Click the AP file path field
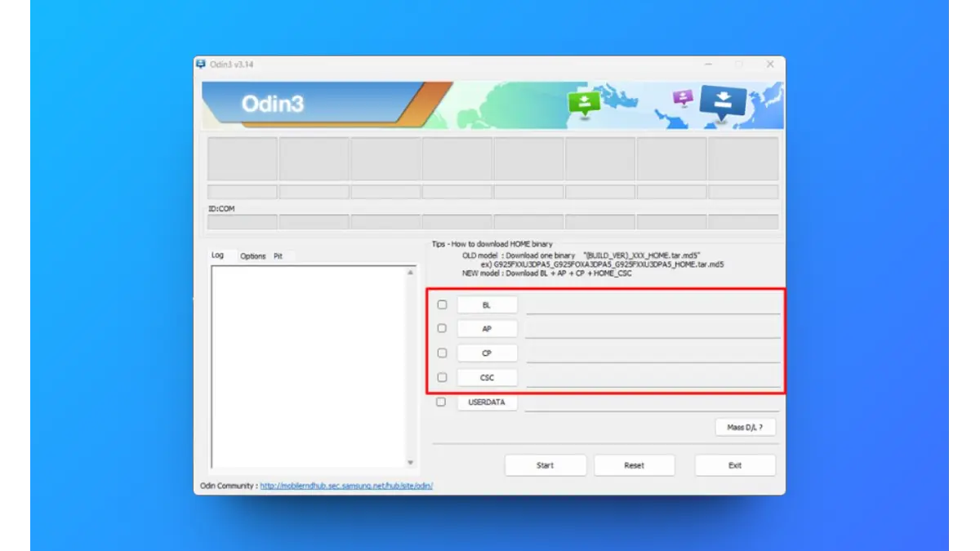980x551 pixels. [653, 329]
